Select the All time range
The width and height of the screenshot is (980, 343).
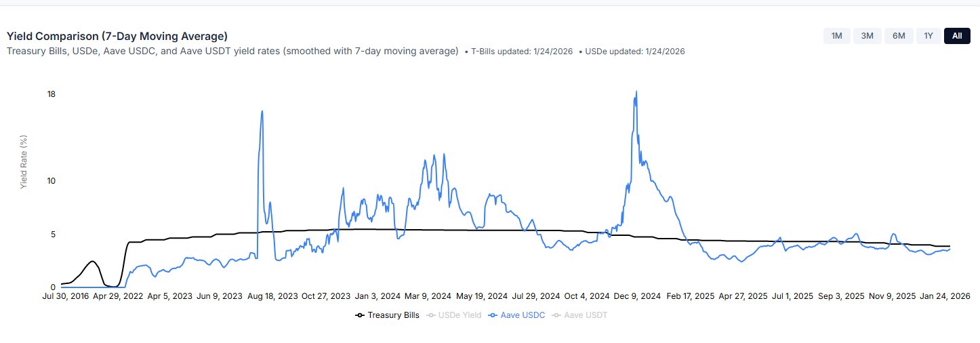click(x=956, y=36)
